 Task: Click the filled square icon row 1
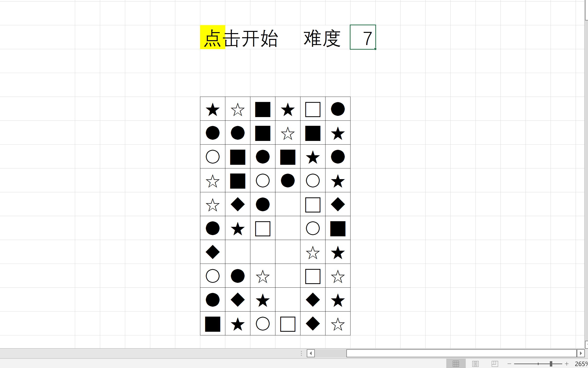(263, 109)
